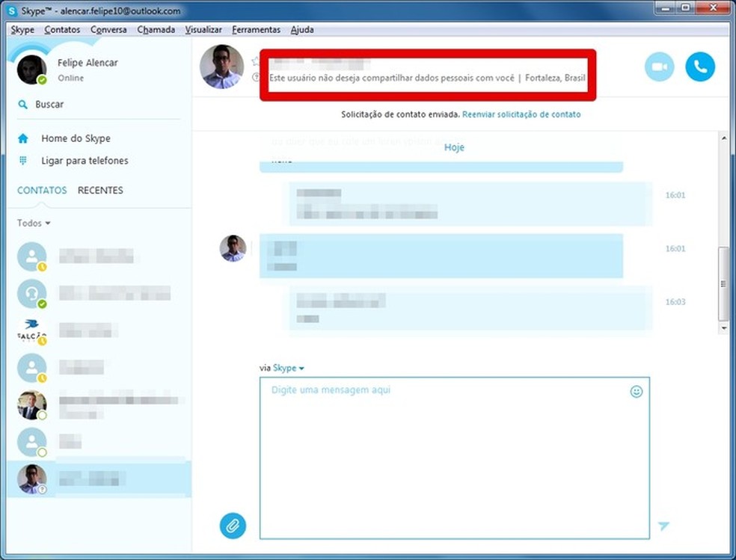
Task: Click the Digite uma mensagem aqui box
Action: (x=454, y=458)
